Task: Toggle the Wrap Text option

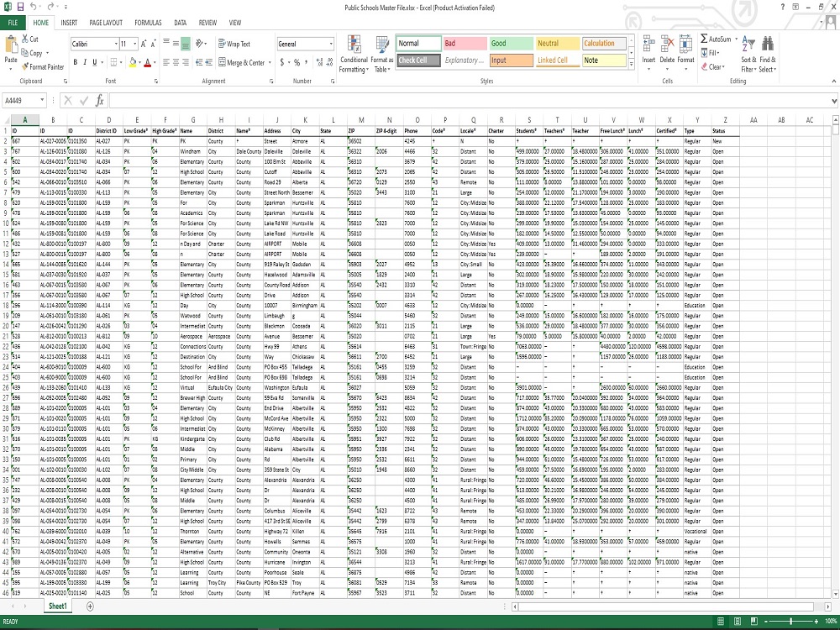Action: [x=234, y=44]
